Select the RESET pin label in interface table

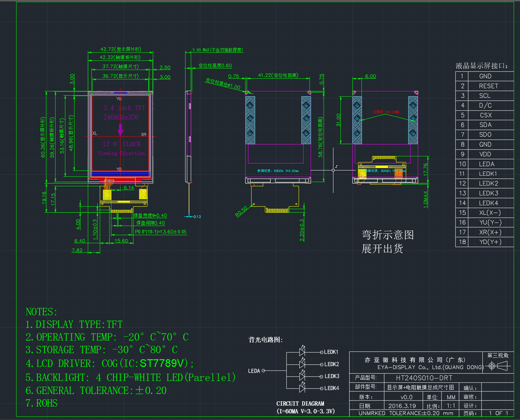488,86
